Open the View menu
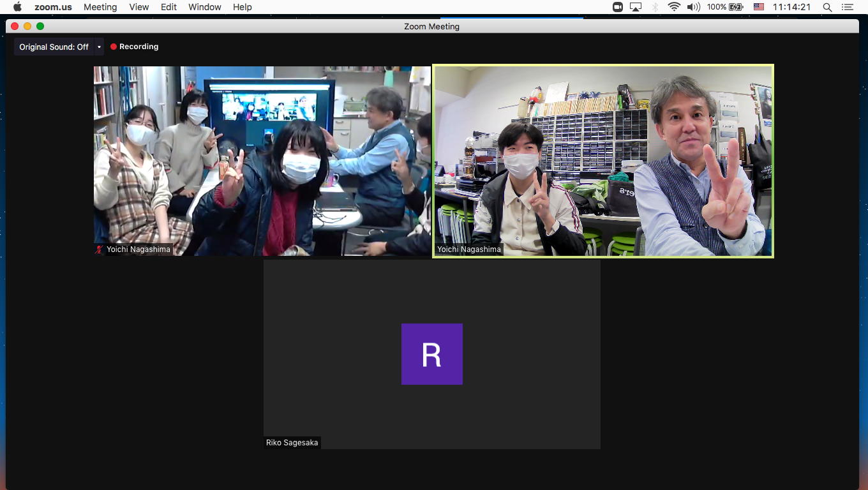 click(138, 7)
